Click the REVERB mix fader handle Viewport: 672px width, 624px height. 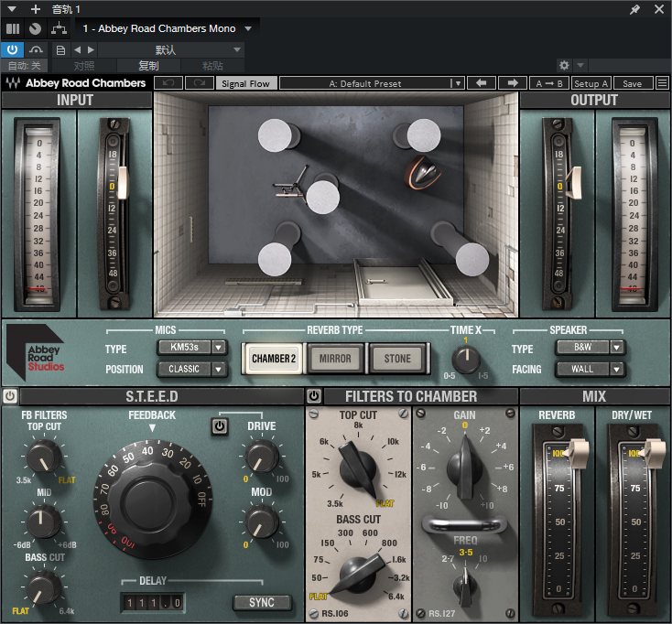pyautogui.click(x=577, y=453)
